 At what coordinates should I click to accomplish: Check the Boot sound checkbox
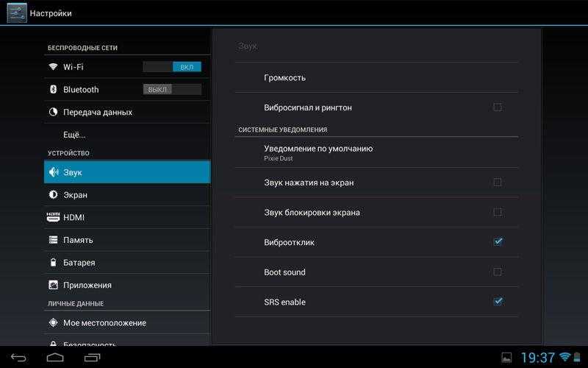[498, 272]
